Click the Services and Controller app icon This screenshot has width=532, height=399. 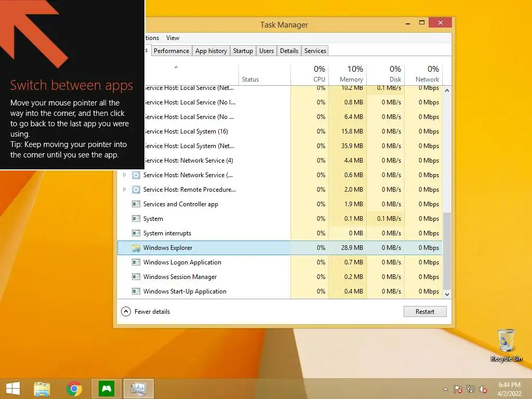pyautogui.click(x=136, y=204)
